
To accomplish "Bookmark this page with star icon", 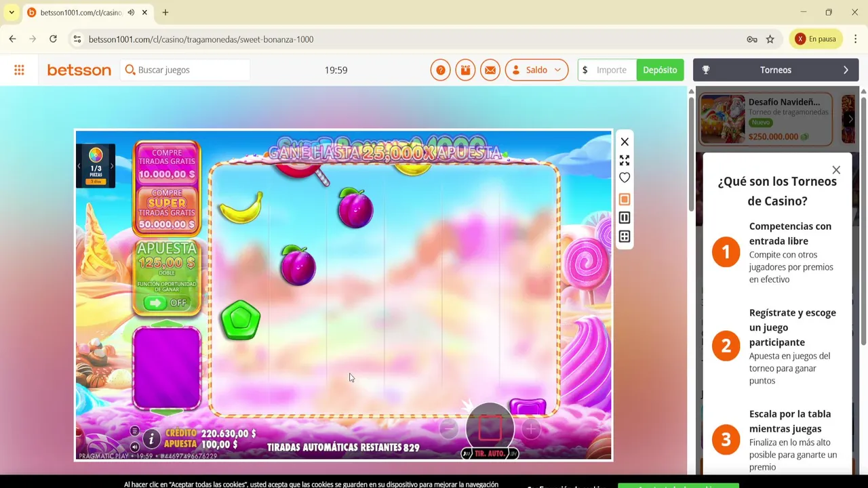I will (770, 39).
